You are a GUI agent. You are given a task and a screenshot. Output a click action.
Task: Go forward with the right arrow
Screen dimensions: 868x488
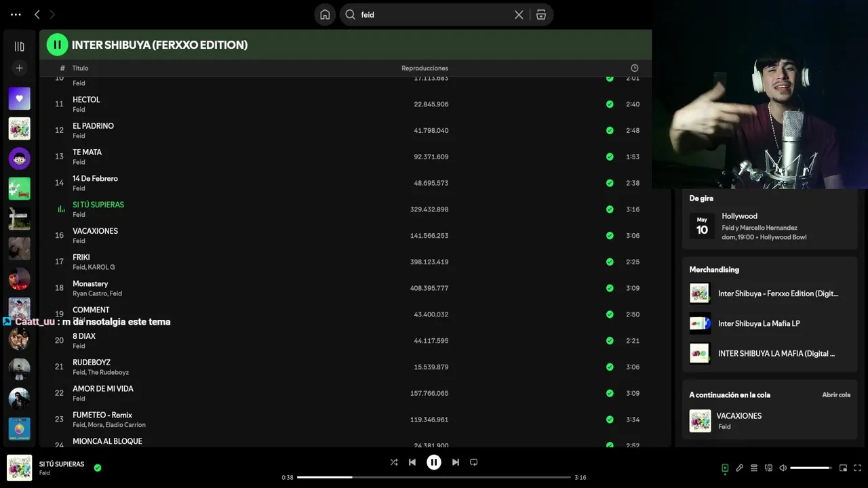click(x=52, y=14)
